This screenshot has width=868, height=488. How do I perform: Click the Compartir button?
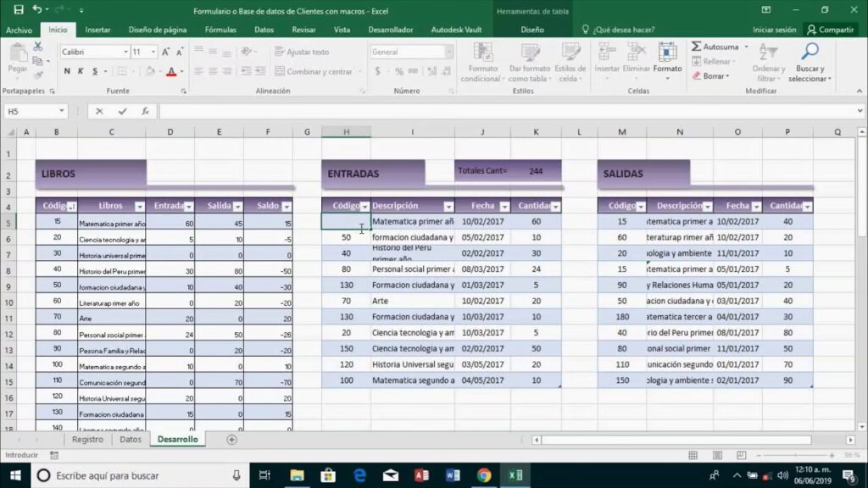click(829, 30)
